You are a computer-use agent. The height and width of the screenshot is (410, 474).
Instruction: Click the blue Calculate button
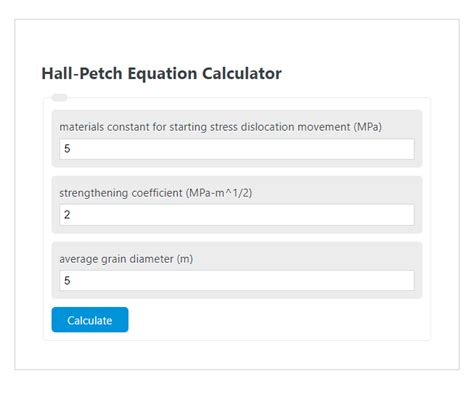click(x=90, y=320)
